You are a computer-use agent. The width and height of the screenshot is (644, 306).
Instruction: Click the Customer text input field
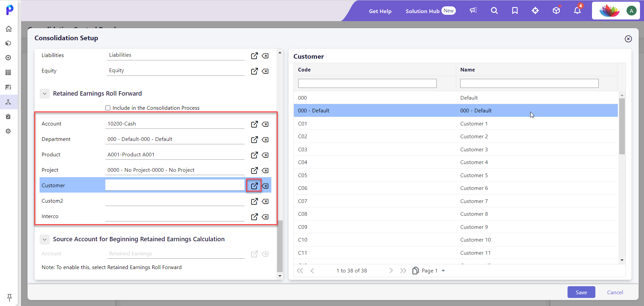(175, 185)
